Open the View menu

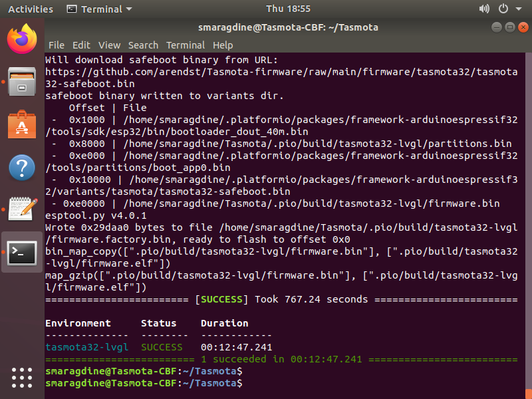pos(109,45)
